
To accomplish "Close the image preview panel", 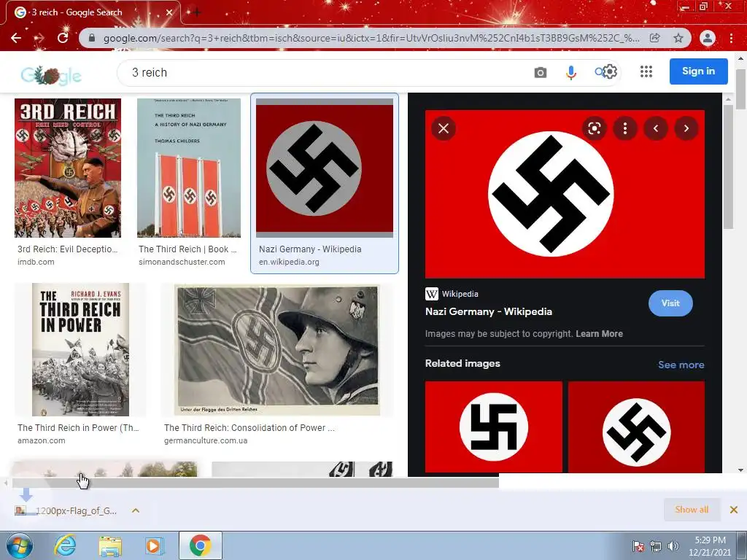I will (444, 128).
